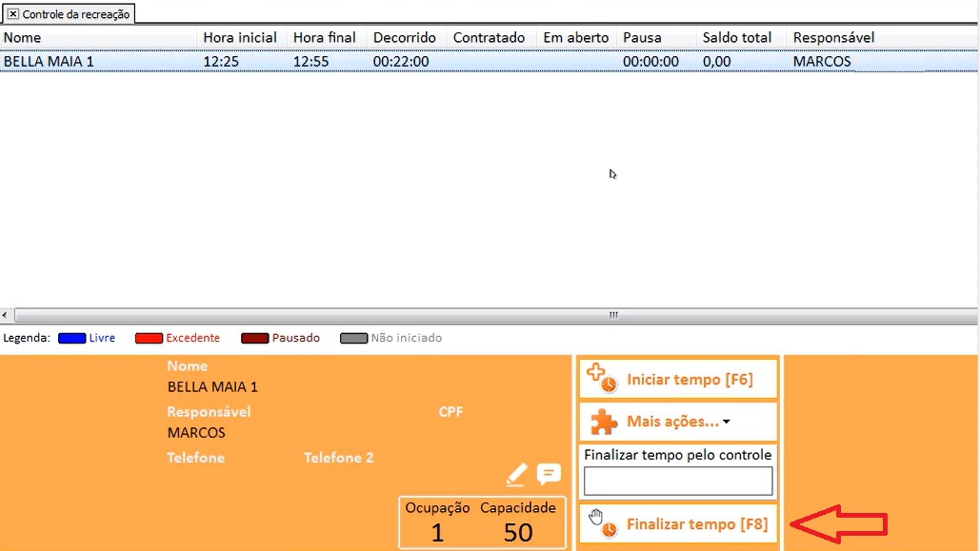Image resolution: width=980 pixels, height=551 pixels.
Task: Click the left arrow of horizontal scrollbar
Action: click(6, 315)
